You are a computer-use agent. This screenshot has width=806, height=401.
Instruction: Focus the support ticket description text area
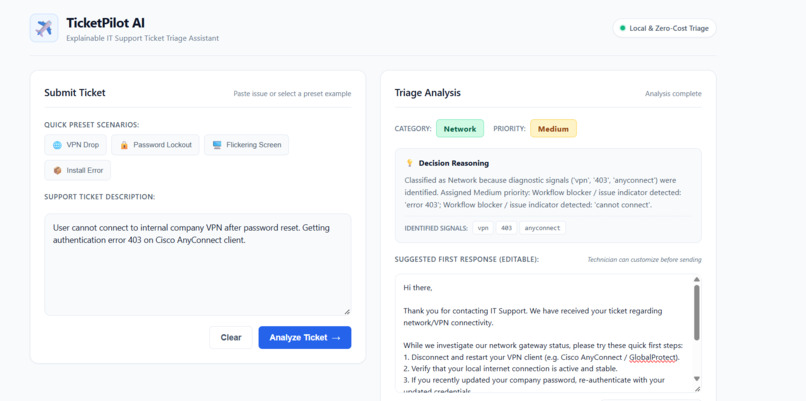pyautogui.click(x=198, y=264)
